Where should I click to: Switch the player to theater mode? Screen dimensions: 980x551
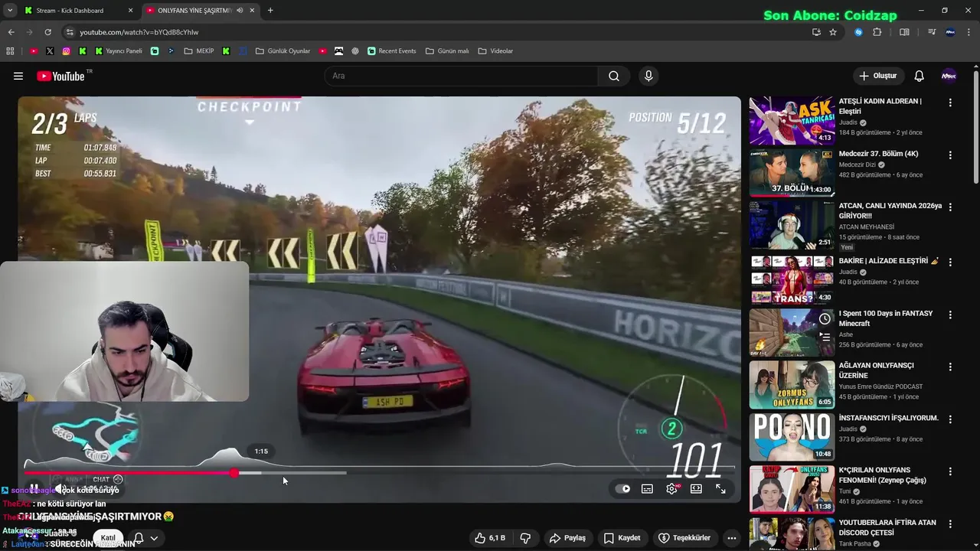(696, 489)
